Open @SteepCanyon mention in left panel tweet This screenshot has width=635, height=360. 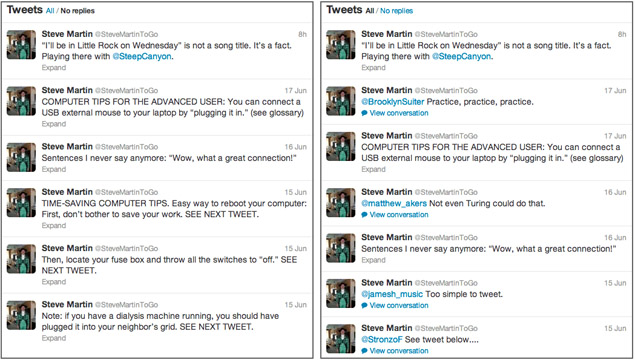[142, 56]
